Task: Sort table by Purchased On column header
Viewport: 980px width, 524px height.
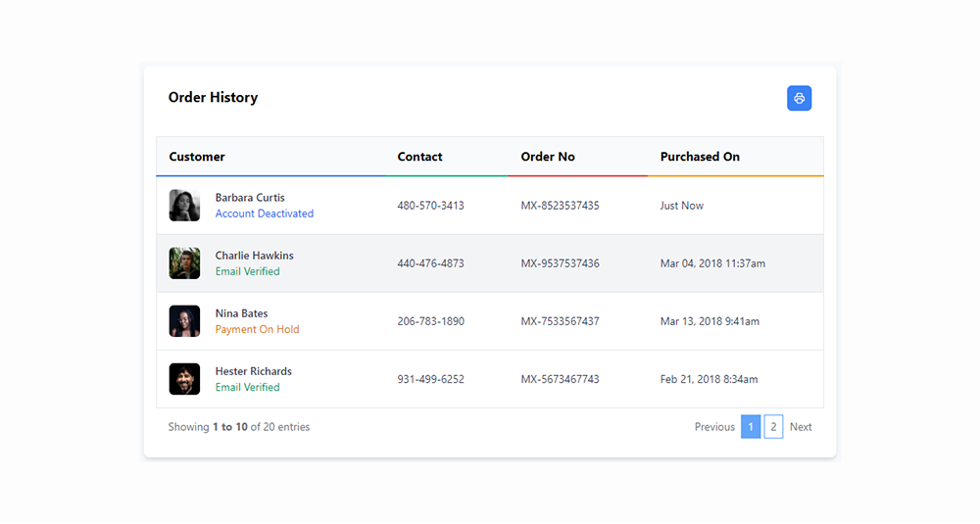Action: 700,157
